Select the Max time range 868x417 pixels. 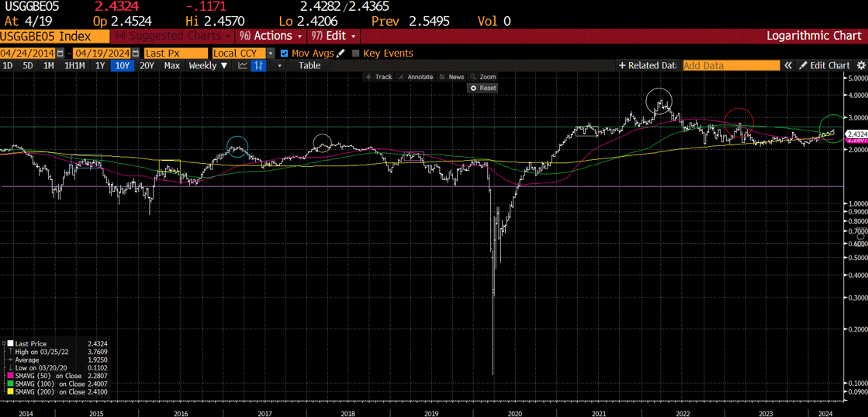(x=172, y=65)
